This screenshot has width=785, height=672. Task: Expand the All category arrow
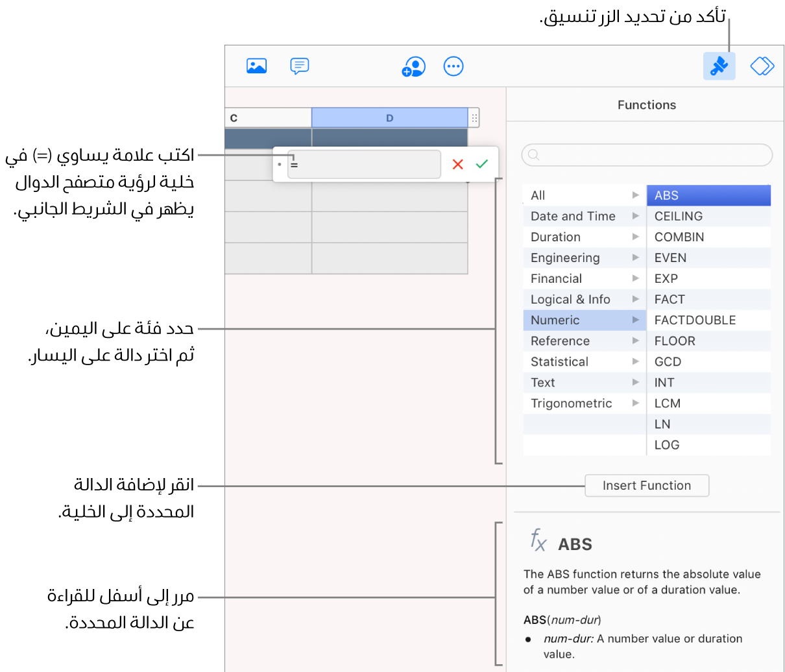click(x=636, y=195)
